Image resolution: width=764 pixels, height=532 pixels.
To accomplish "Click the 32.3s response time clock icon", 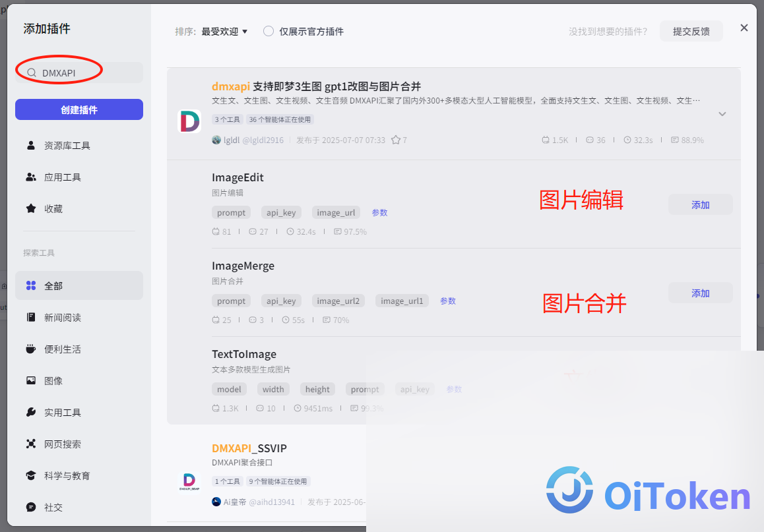I will [x=627, y=140].
